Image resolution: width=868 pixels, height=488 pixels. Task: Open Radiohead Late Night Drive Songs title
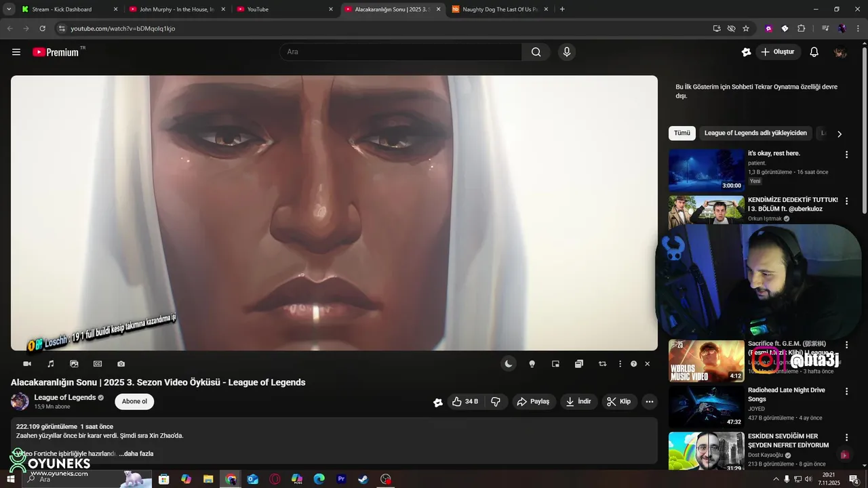pos(787,394)
